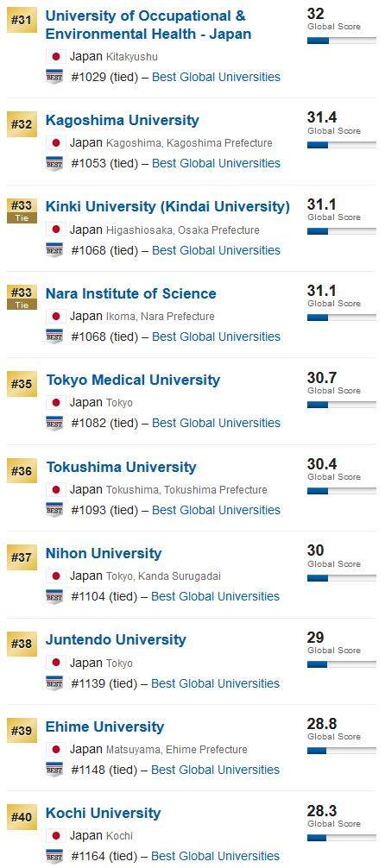Click Best Global Universities link under Tokyo Medical
The width and height of the screenshot is (385, 868).
tap(216, 423)
